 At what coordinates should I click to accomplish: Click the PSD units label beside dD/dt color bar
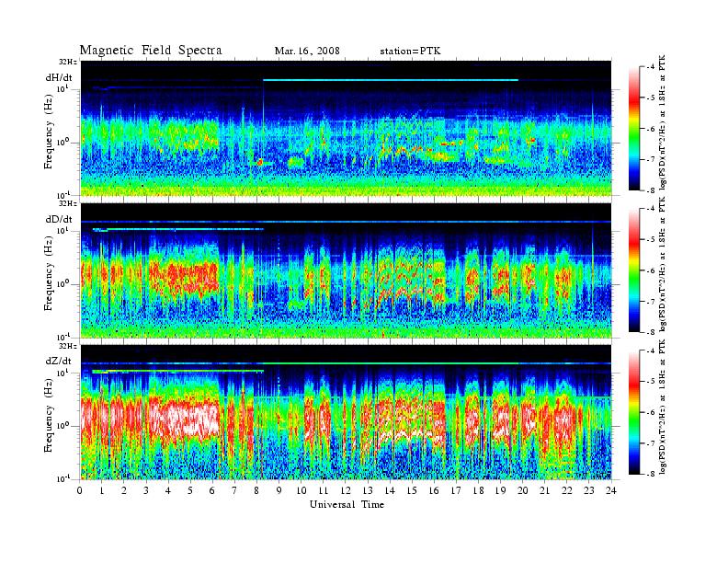click(662, 264)
